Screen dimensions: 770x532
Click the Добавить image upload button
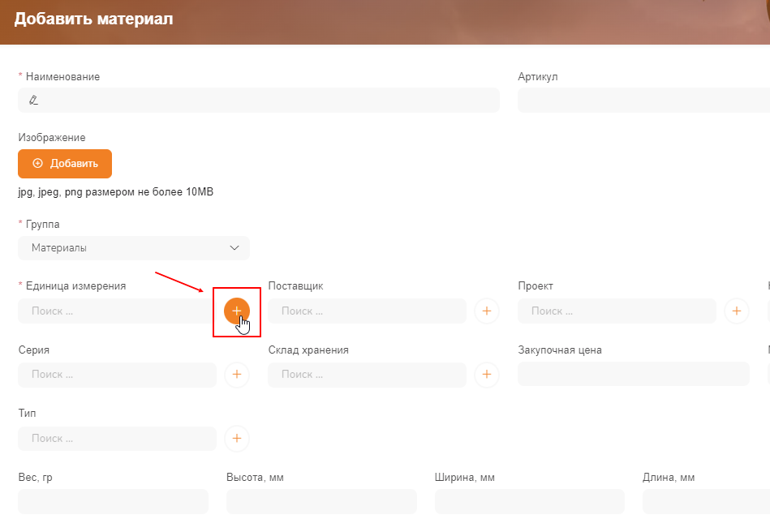(65, 164)
